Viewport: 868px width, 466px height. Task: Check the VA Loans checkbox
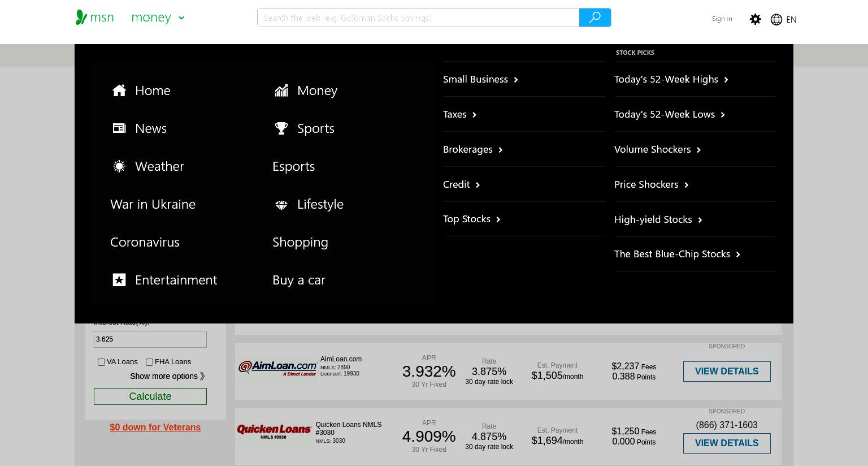(x=101, y=362)
